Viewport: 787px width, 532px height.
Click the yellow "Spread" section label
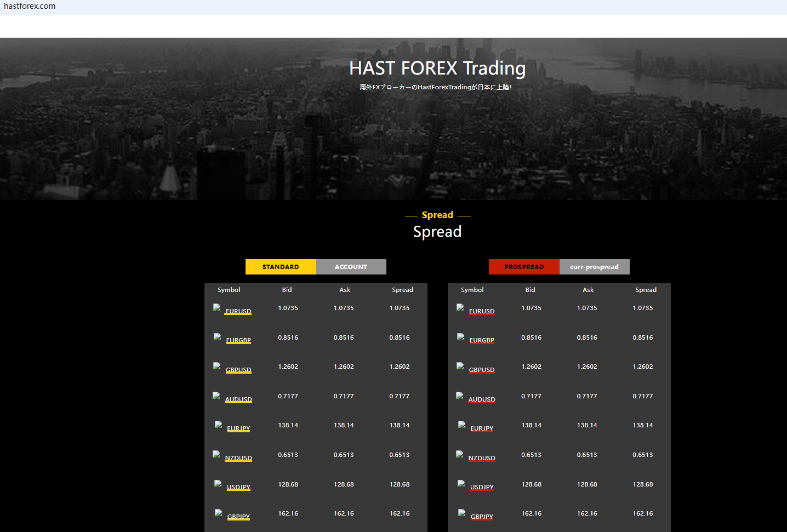[x=437, y=215]
